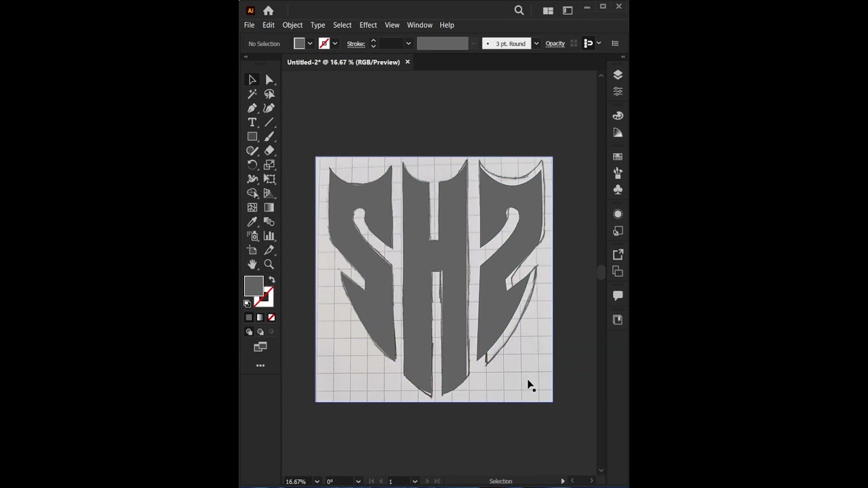This screenshot has width=868, height=488.
Task: Pick the Slice tool
Action: 269,250
